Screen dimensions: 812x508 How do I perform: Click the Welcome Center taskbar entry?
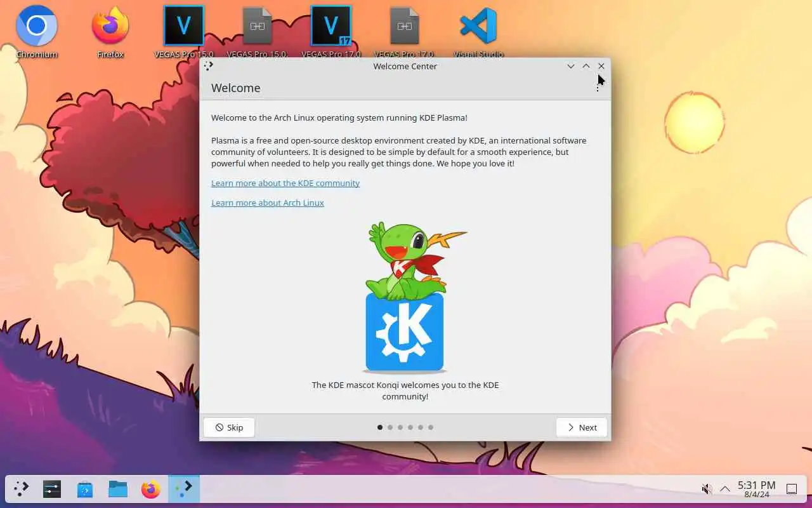coord(184,489)
